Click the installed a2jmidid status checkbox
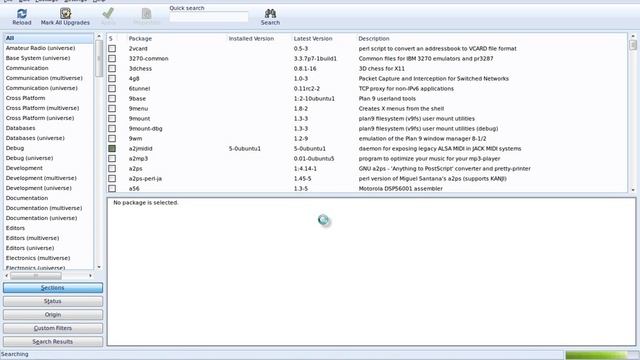640x360 pixels. point(112,149)
